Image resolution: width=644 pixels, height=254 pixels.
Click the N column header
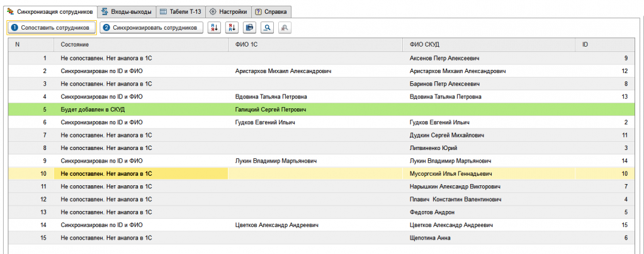31,44
